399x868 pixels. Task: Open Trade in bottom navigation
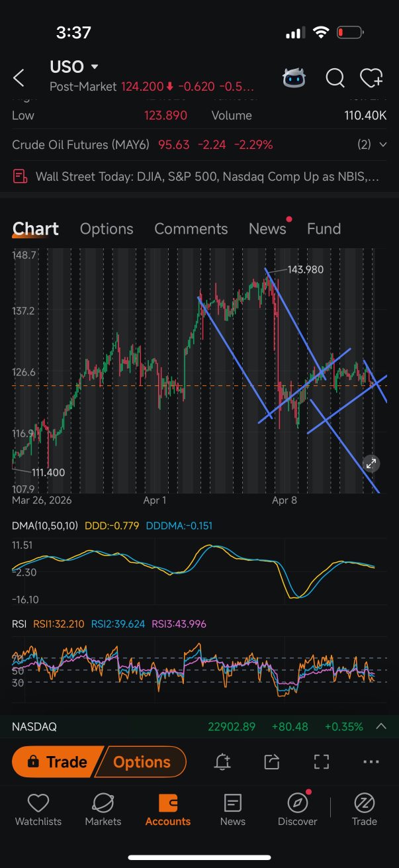(364, 810)
